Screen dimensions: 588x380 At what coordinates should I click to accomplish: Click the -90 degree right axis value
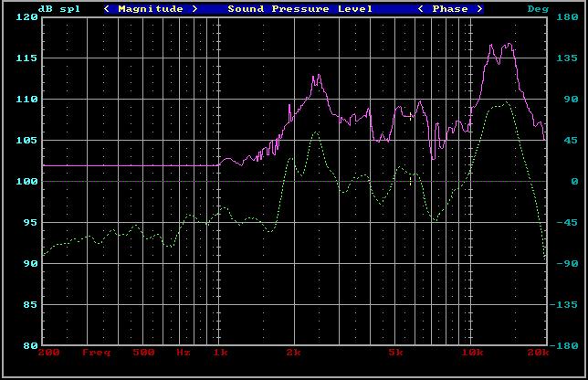pyautogui.click(x=567, y=264)
